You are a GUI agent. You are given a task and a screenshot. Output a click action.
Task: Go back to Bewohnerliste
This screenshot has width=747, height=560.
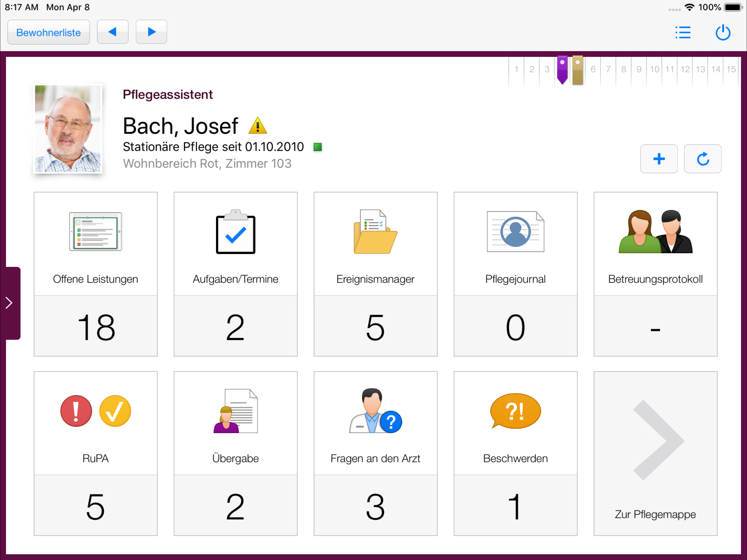49,33
